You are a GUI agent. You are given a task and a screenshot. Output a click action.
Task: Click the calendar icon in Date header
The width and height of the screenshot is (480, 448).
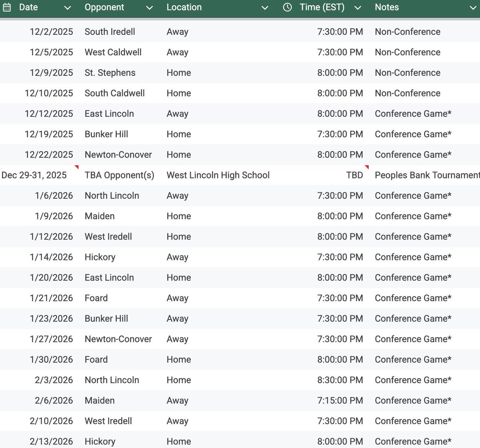pyautogui.click(x=7, y=8)
